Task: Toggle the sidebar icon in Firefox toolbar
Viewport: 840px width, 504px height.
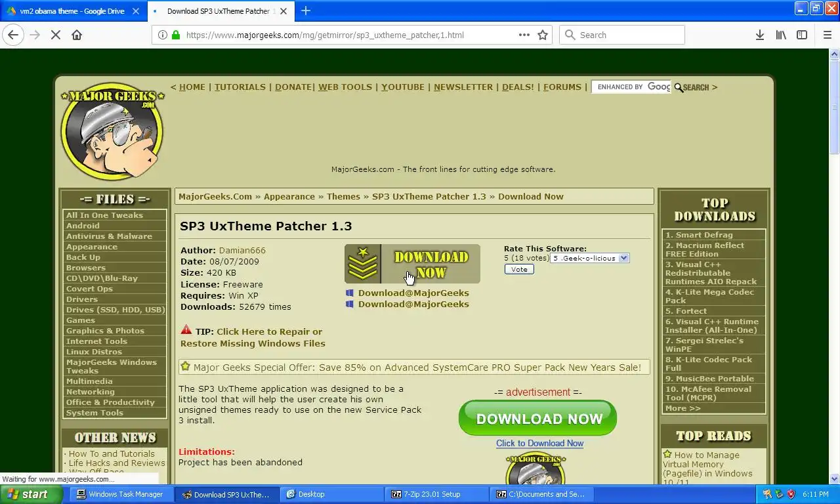Action: point(802,35)
